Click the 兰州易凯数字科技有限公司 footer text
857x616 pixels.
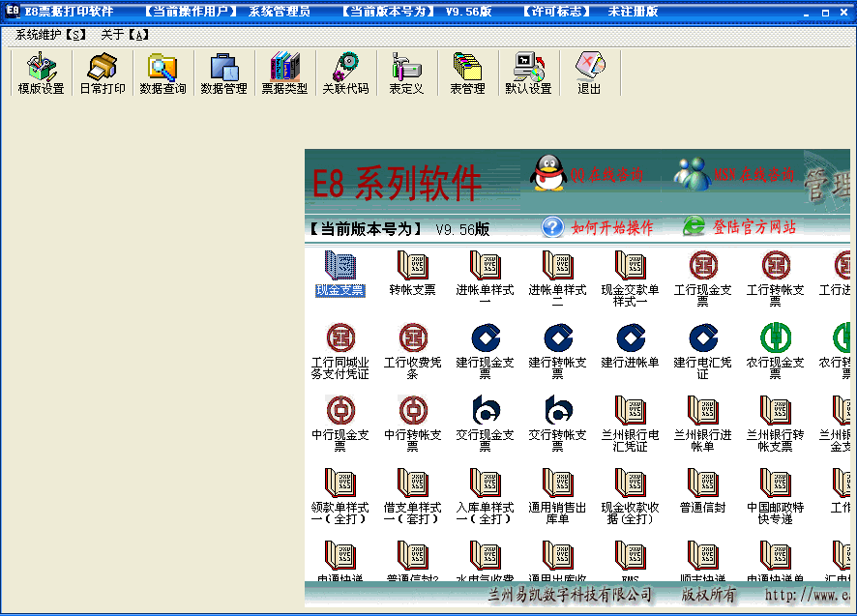click(570, 594)
